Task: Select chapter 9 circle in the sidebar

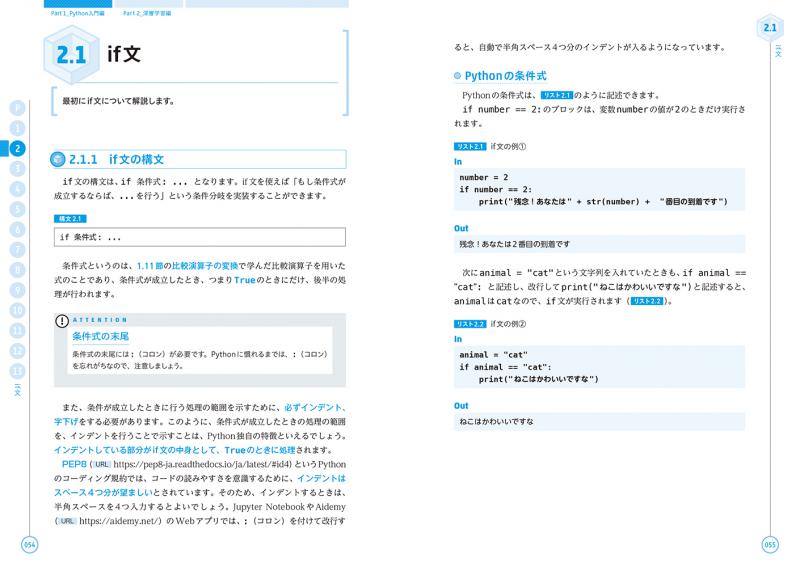Action: 17,290
